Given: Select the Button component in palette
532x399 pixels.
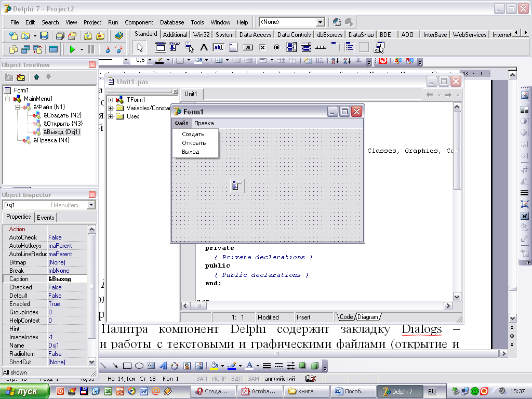Looking at the screenshot, I should click(248, 47).
